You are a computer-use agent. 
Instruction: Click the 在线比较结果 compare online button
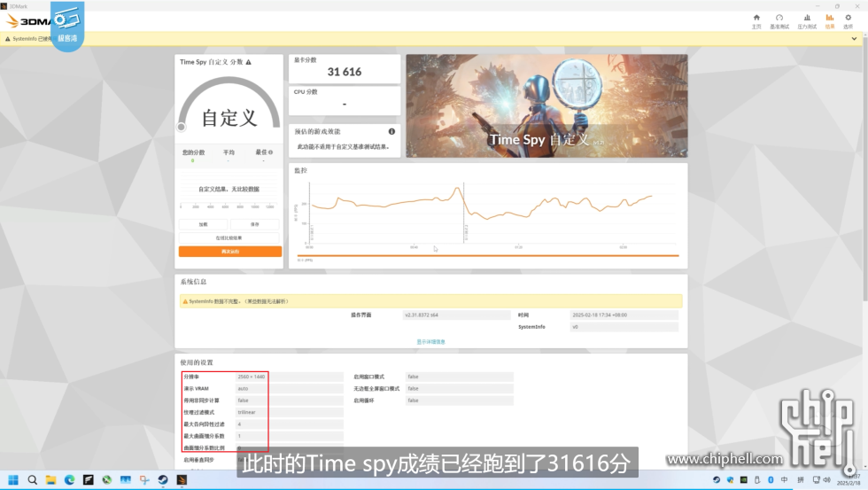coord(229,238)
